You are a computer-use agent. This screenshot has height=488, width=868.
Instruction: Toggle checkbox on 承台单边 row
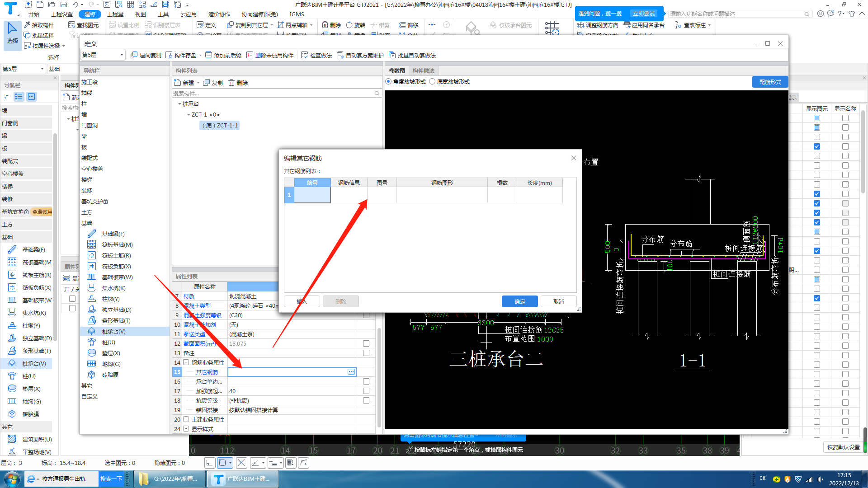point(366,381)
